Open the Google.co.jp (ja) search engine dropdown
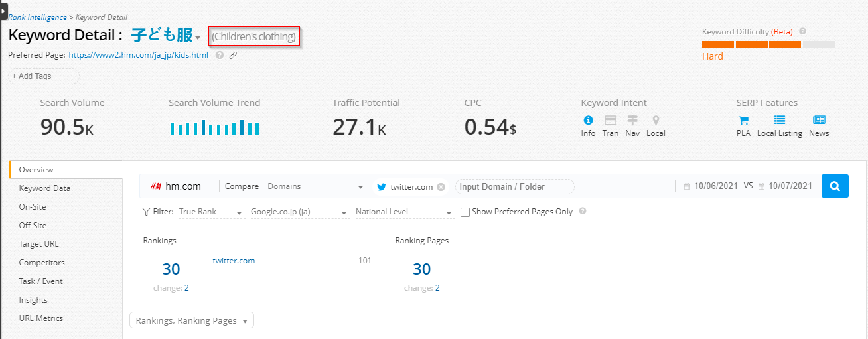Image resolution: width=868 pixels, height=339 pixels. [x=299, y=212]
